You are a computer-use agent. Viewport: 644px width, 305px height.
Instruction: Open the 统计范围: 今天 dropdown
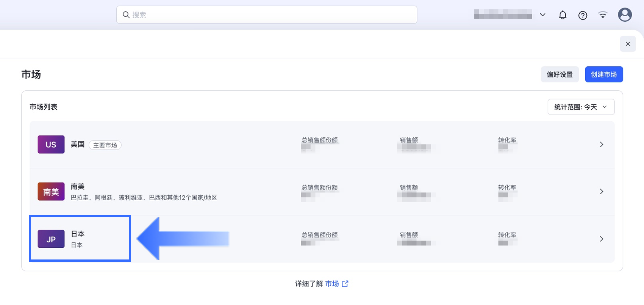(x=581, y=107)
